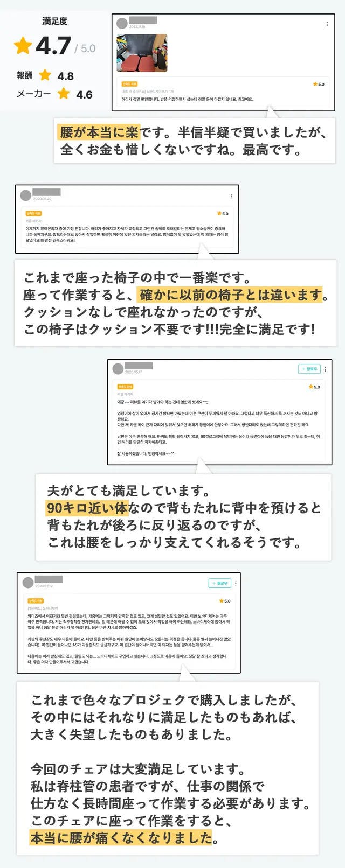Viewport: 345px width, 868px height.
Task: Click the star next to メーカー 4.6
Action: pos(64,93)
